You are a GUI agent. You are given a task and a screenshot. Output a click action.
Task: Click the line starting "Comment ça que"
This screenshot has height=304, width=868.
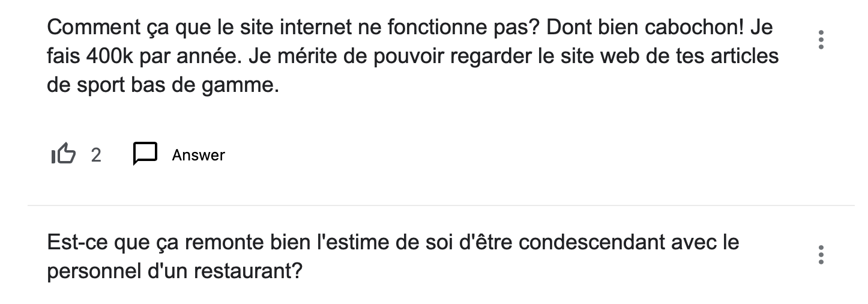point(409,28)
